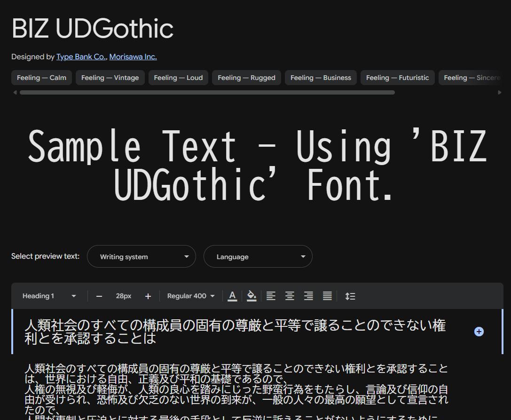
Task: Open the line spacing control
Action: pos(350,296)
